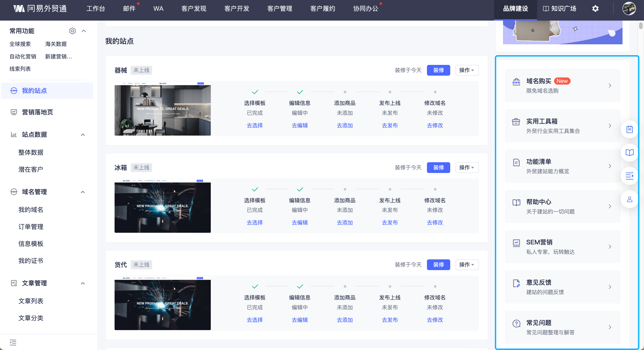This screenshot has height=350, width=644.
Task: Click 去添加 link under 器械 添加商品 step
Action: 345,126
